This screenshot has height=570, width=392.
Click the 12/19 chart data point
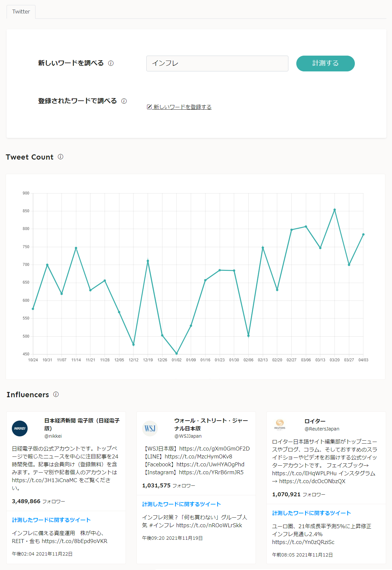tap(148, 261)
